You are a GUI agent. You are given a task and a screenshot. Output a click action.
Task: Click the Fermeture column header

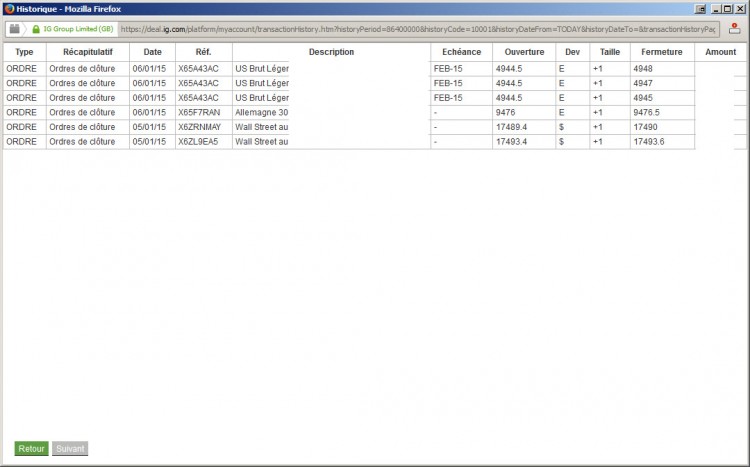(662, 52)
